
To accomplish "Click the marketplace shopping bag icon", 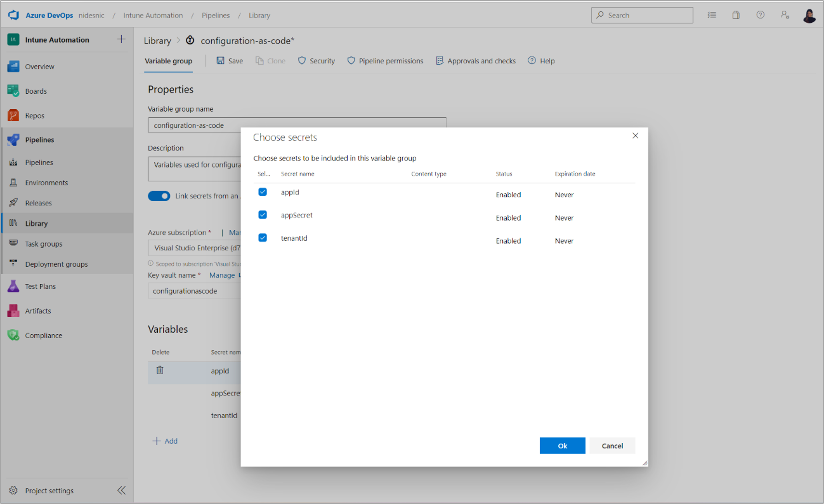I will pyautogui.click(x=736, y=15).
